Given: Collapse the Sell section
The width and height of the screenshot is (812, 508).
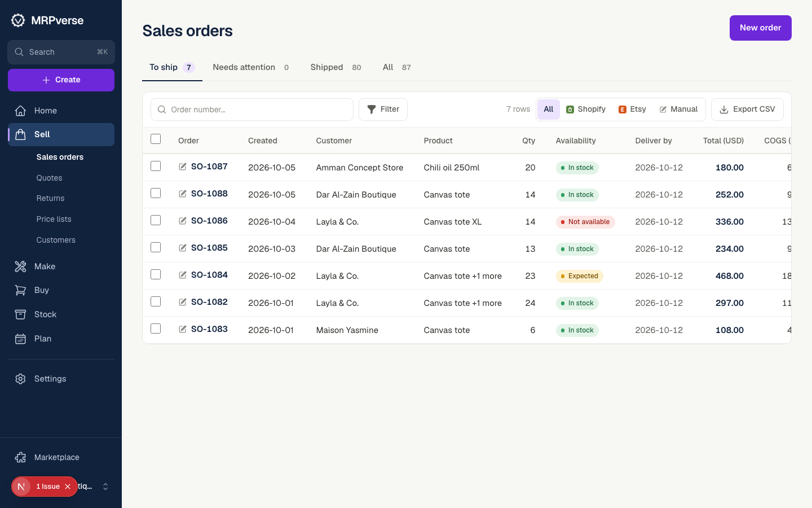Looking at the screenshot, I should point(61,134).
